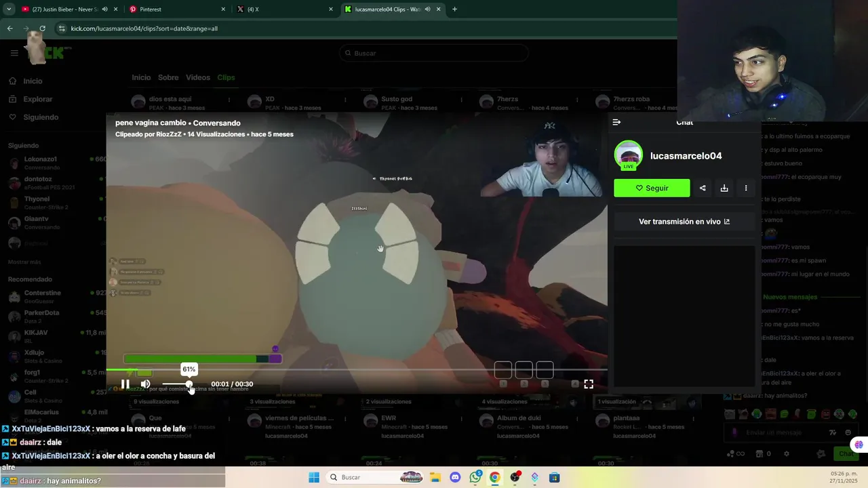Open options for first '7herzs' clip
868x488 pixels.
pos(578,100)
